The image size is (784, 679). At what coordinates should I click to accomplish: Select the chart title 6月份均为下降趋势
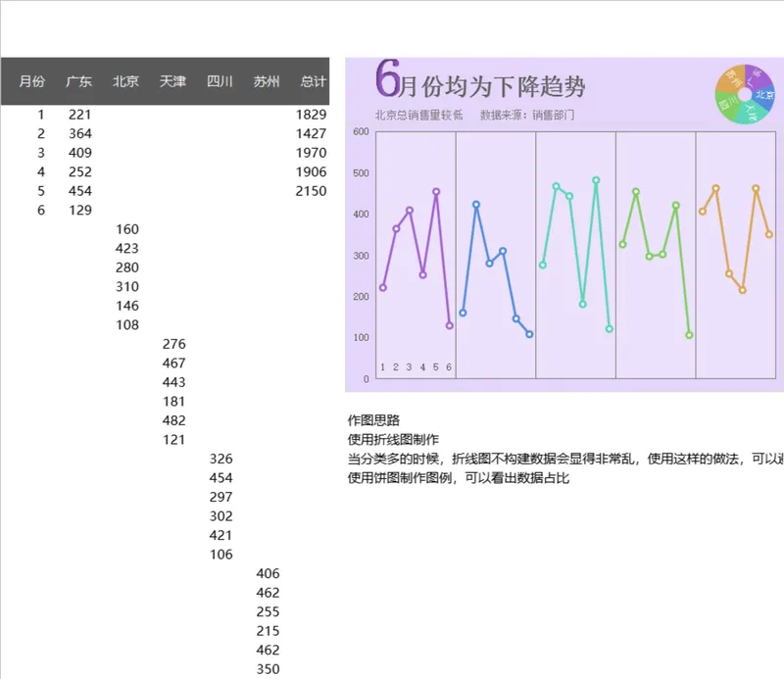point(480,80)
